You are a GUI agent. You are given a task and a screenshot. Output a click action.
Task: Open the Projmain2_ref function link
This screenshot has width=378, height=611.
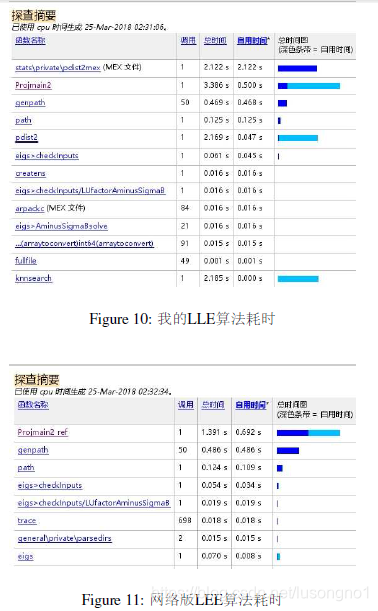coord(43,432)
